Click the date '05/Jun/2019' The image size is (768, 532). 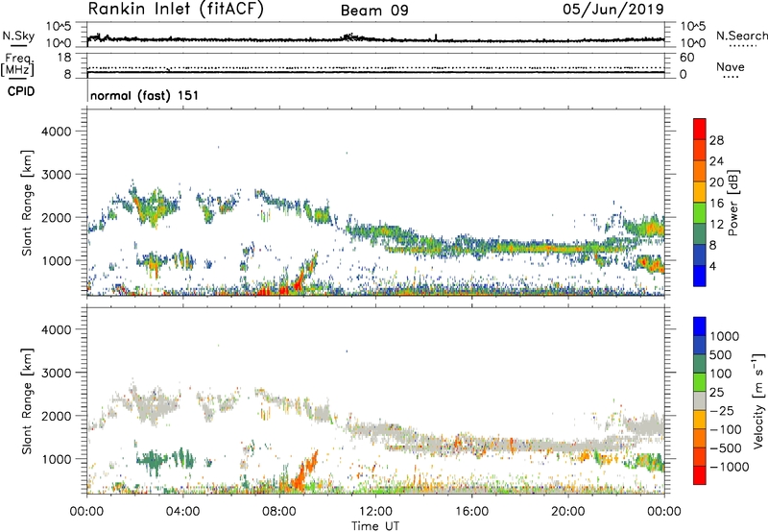613,10
